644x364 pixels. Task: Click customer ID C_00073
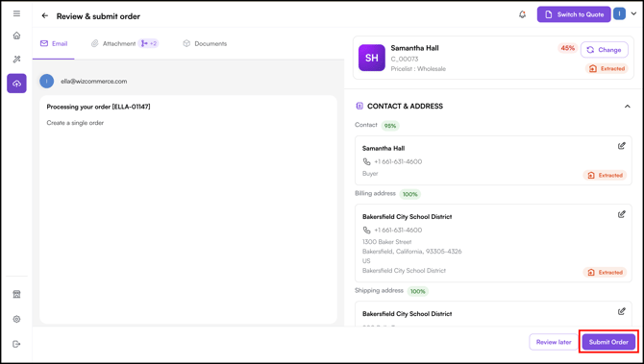click(x=405, y=60)
